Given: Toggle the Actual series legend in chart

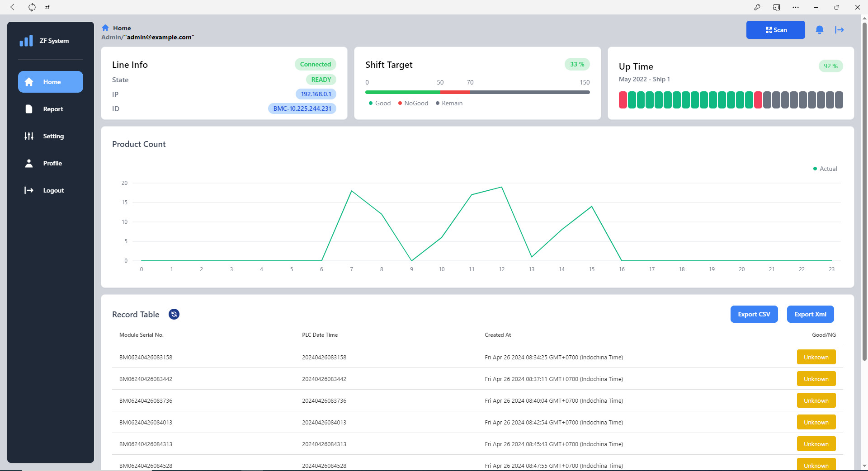Looking at the screenshot, I should pyautogui.click(x=825, y=169).
